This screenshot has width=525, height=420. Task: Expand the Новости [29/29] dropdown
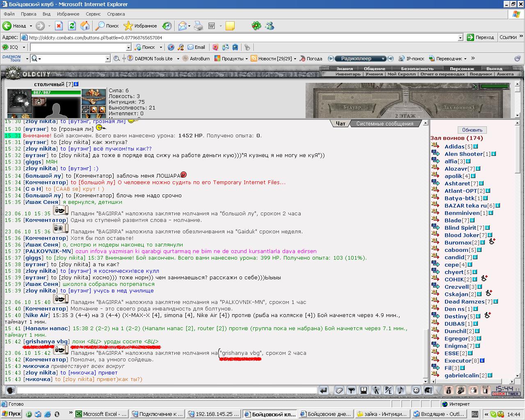(295, 59)
